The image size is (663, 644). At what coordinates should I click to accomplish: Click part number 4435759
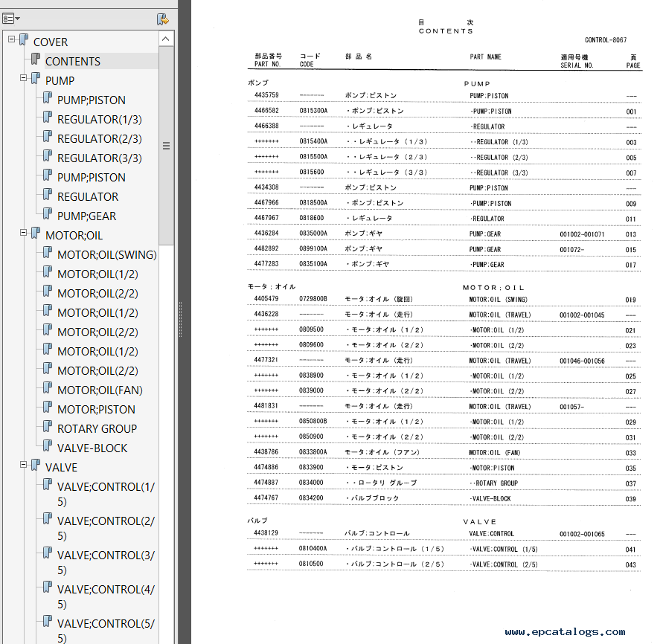click(266, 95)
